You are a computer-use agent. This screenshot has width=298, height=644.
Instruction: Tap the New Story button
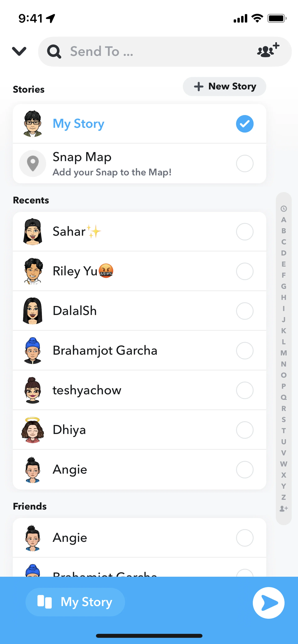point(224,86)
